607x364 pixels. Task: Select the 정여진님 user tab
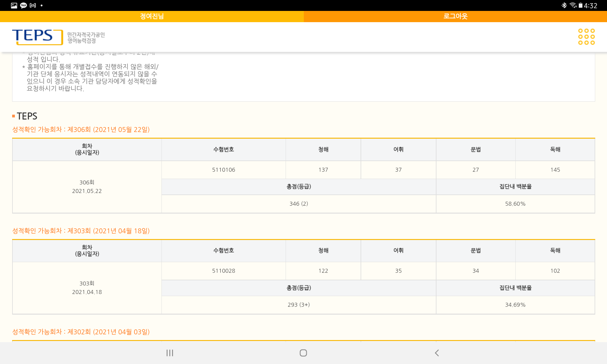(x=152, y=16)
